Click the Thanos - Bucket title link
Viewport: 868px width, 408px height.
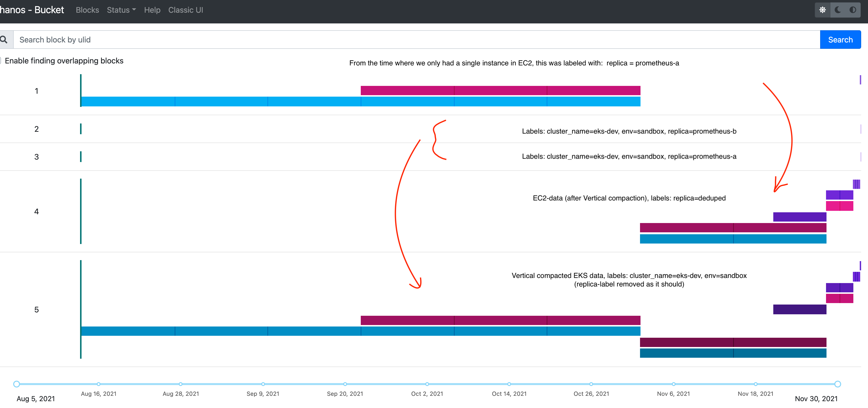point(32,10)
